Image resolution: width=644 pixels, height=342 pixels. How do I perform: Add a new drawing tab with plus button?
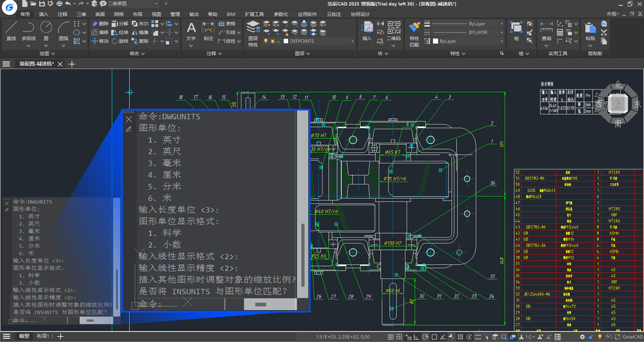tap(71, 64)
